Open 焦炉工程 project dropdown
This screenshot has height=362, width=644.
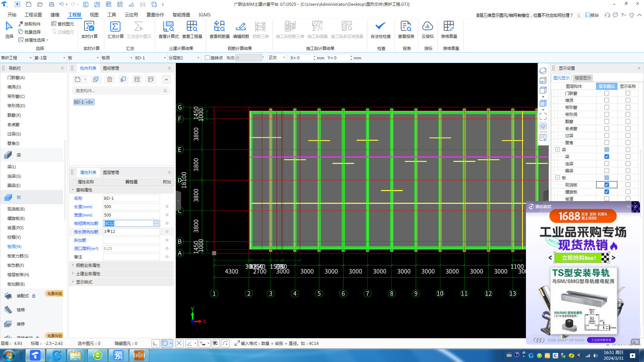tap(16, 58)
